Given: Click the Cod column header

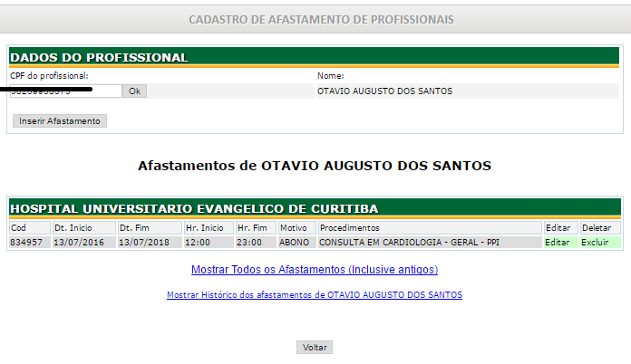Looking at the screenshot, I should coord(30,228).
